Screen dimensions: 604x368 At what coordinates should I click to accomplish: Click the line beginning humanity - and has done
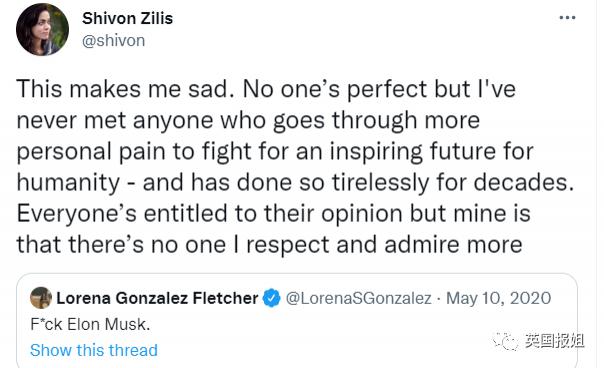[295, 183]
